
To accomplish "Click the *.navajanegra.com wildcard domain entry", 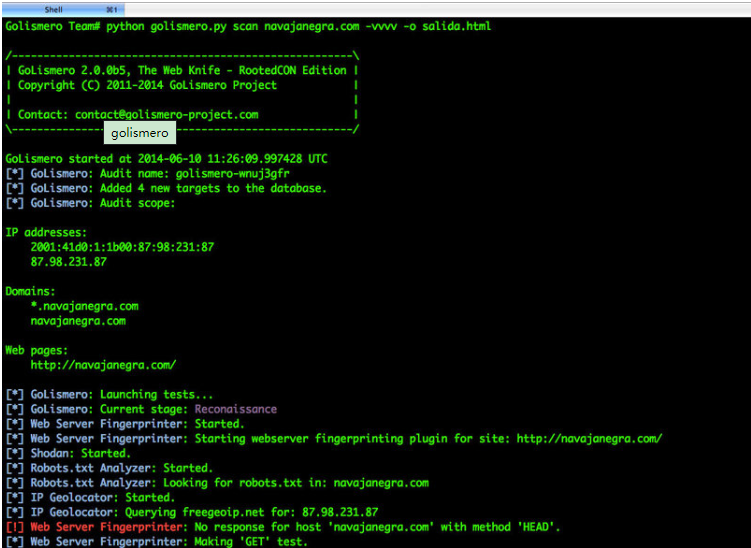I will pos(84,306).
